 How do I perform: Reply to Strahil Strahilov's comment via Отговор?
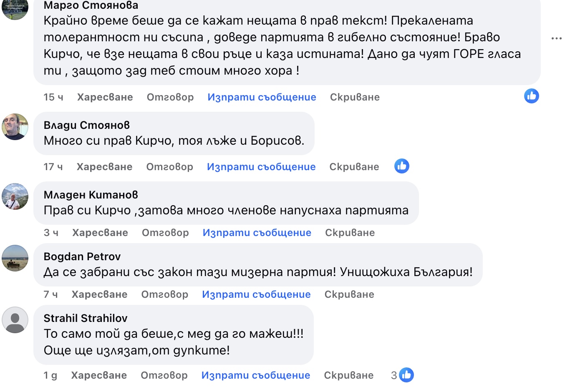pos(164,375)
